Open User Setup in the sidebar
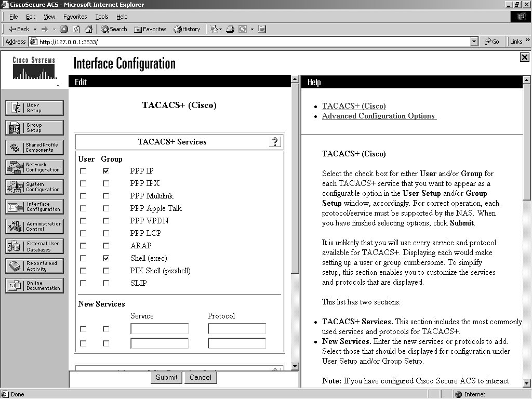Image resolution: width=532 pixels, height=399 pixels. click(x=34, y=108)
